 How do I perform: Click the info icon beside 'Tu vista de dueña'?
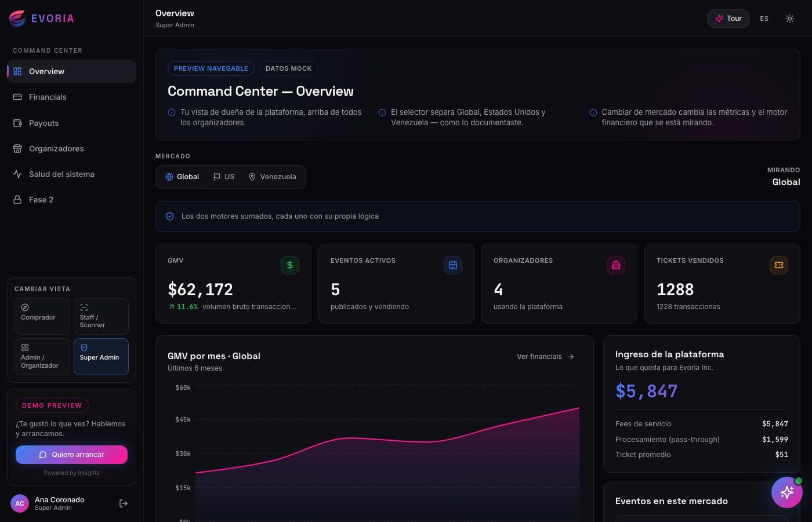[172, 113]
